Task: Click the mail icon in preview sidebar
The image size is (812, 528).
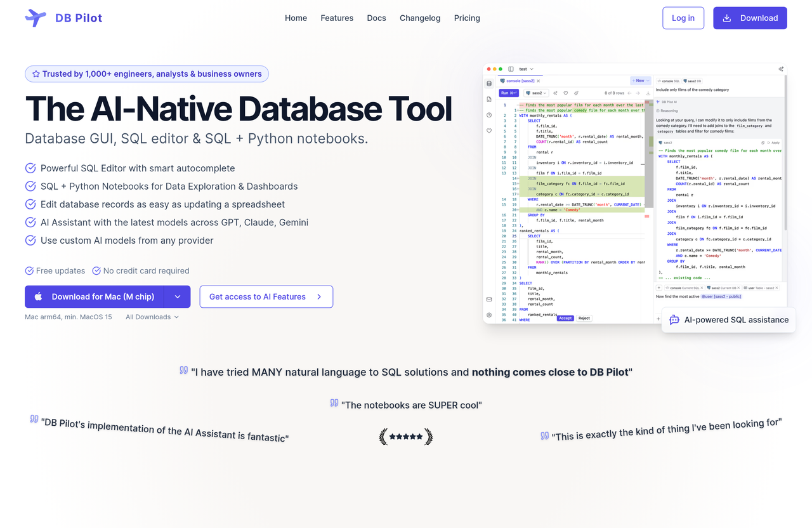Action: pyautogui.click(x=489, y=299)
